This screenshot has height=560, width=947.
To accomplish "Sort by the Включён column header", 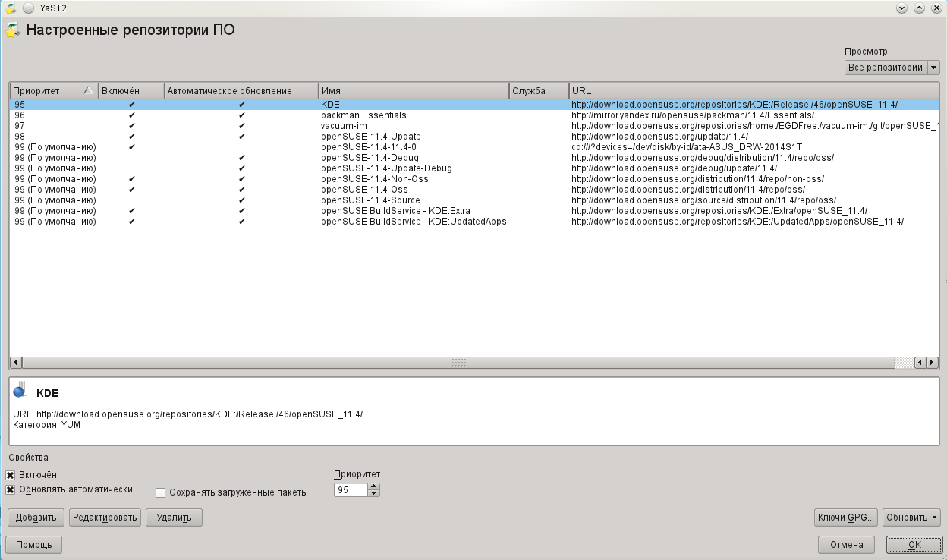I will [x=131, y=91].
